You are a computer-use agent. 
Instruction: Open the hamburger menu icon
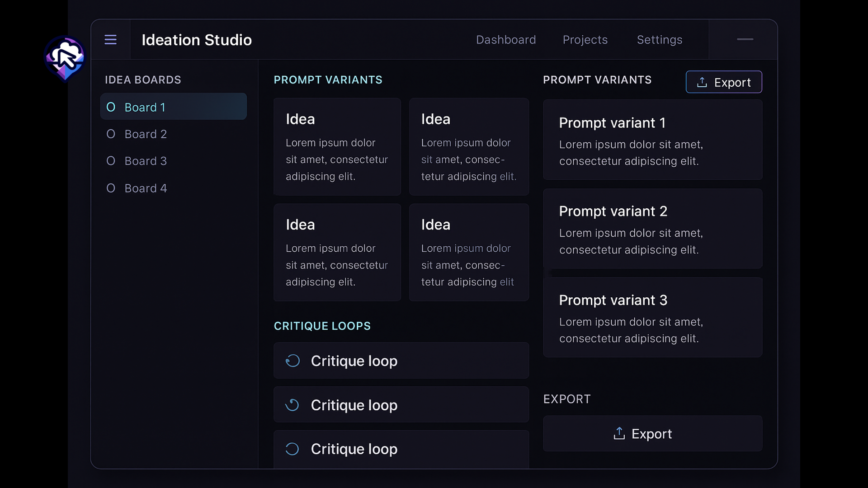(110, 40)
